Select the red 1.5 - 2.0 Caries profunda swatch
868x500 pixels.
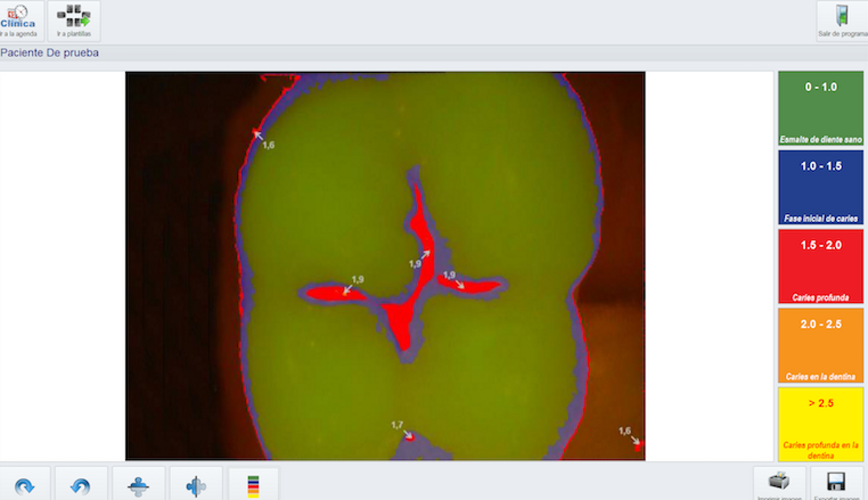(820, 266)
